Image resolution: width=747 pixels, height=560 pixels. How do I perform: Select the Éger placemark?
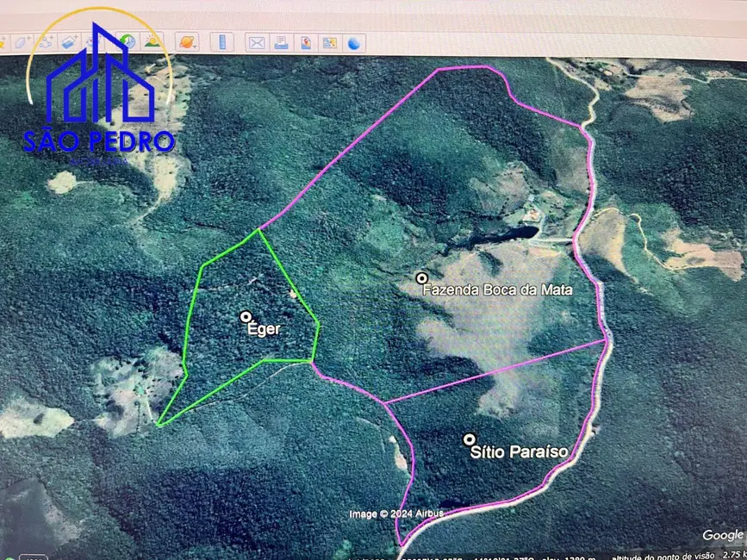pyautogui.click(x=246, y=317)
